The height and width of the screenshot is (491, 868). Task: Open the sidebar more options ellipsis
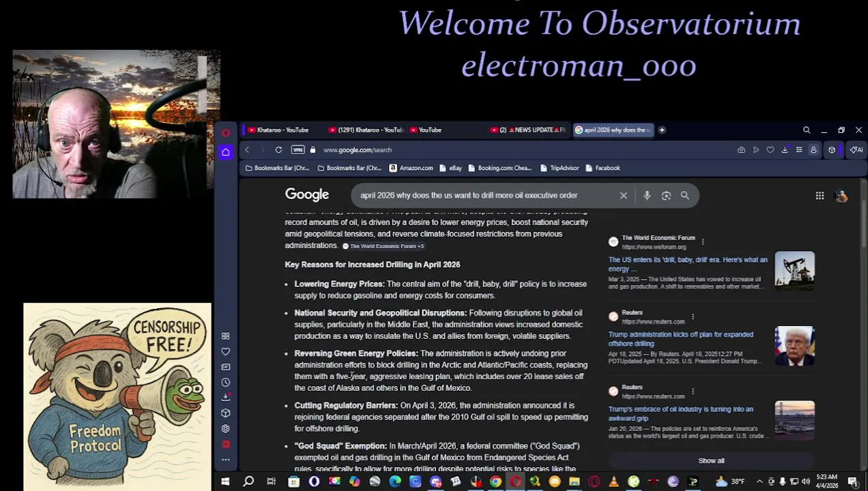(x=226, y=460)
